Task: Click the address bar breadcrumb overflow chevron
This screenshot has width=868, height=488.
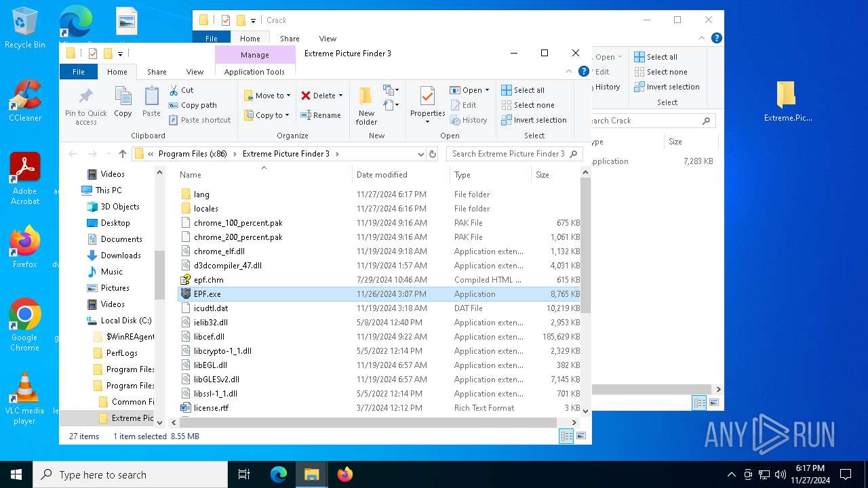Action: pyautogui.click(x=151, y=154)
